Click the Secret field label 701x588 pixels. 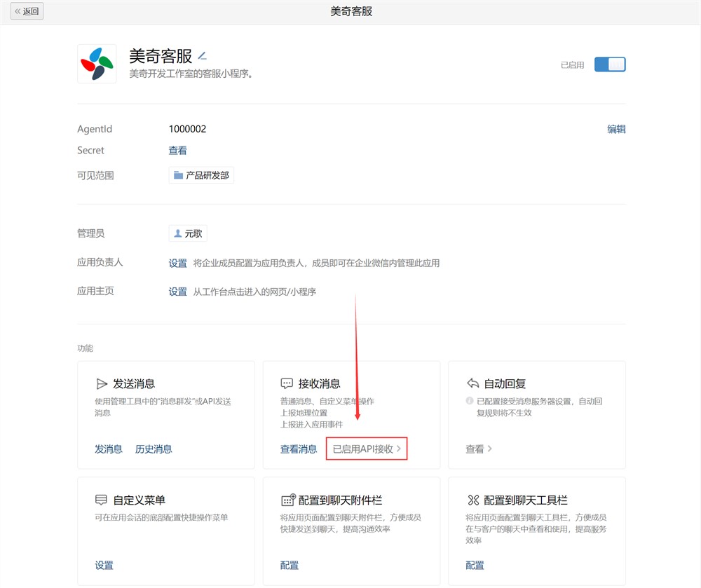point(90,151)
